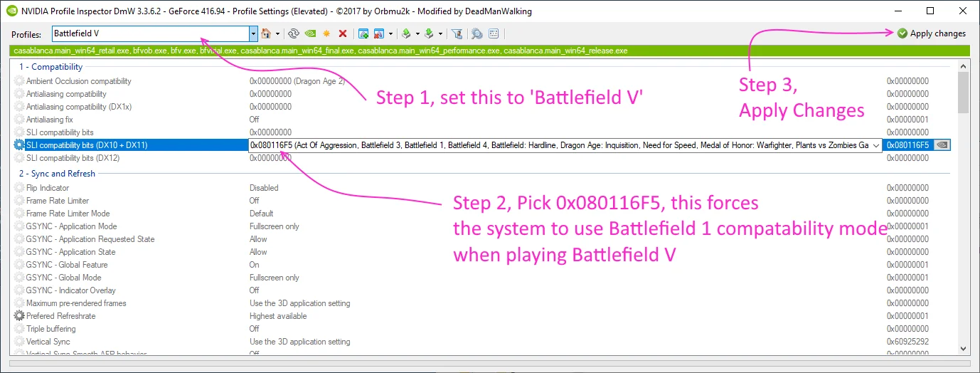This screenshot has height=373, width=980.
Task: Click the 'Fullscreen only' value of GSYNC - Application Mode
Action: tap(275, 226)
